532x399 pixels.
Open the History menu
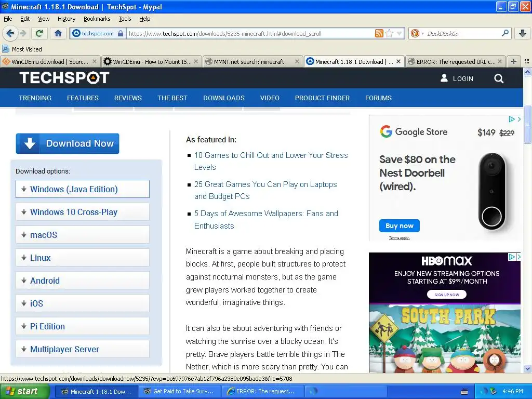click(x=66, y=19)
